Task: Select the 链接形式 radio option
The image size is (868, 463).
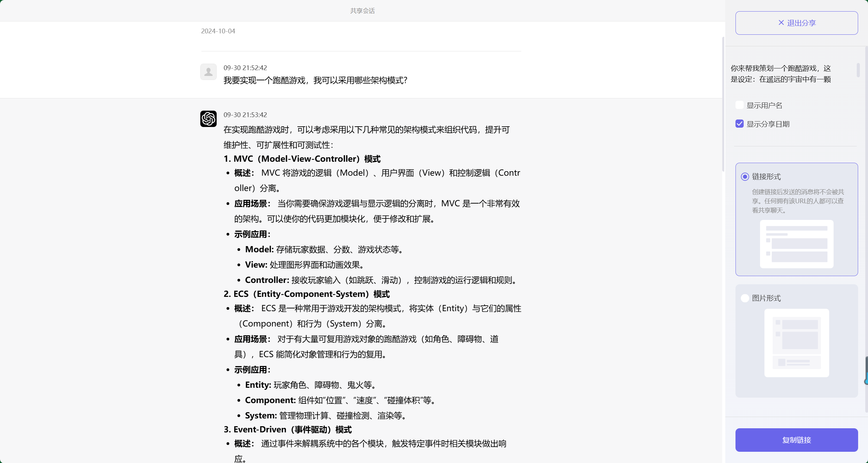Action: click(745, 177)
